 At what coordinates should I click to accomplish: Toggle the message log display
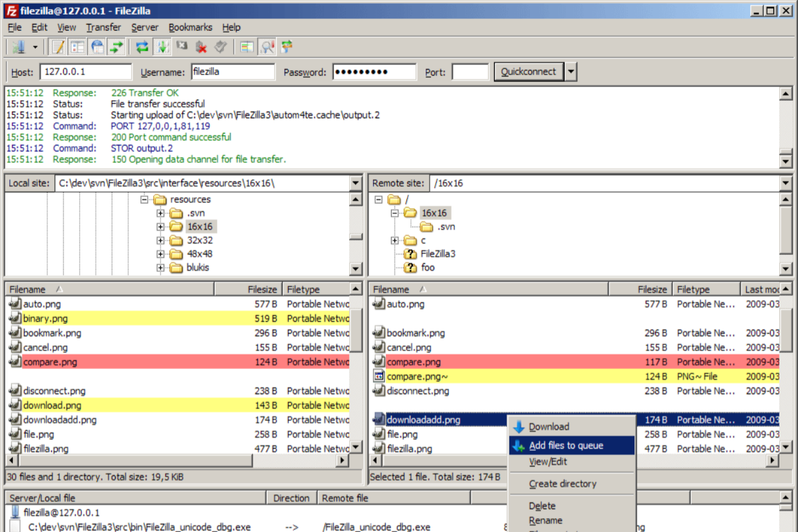coord(59,47)
